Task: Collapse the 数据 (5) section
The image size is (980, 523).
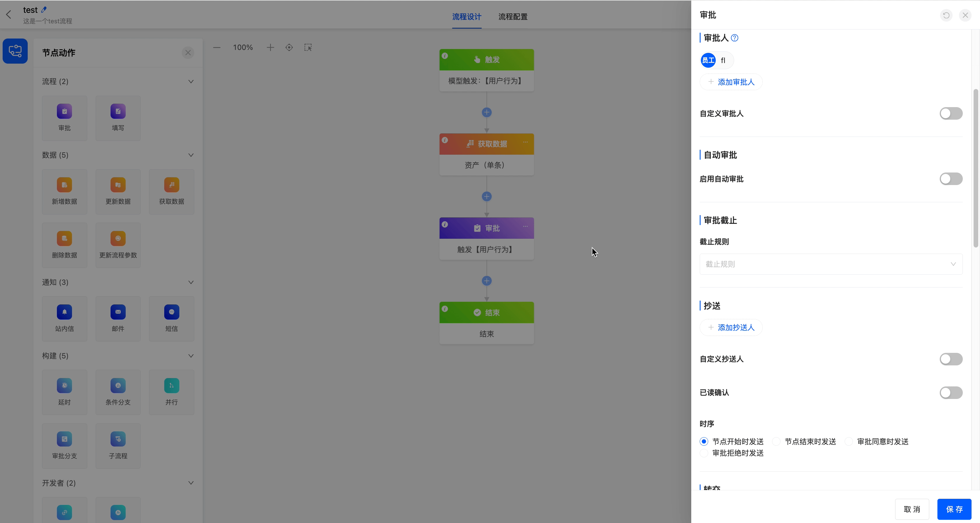Action: [191, 155]
